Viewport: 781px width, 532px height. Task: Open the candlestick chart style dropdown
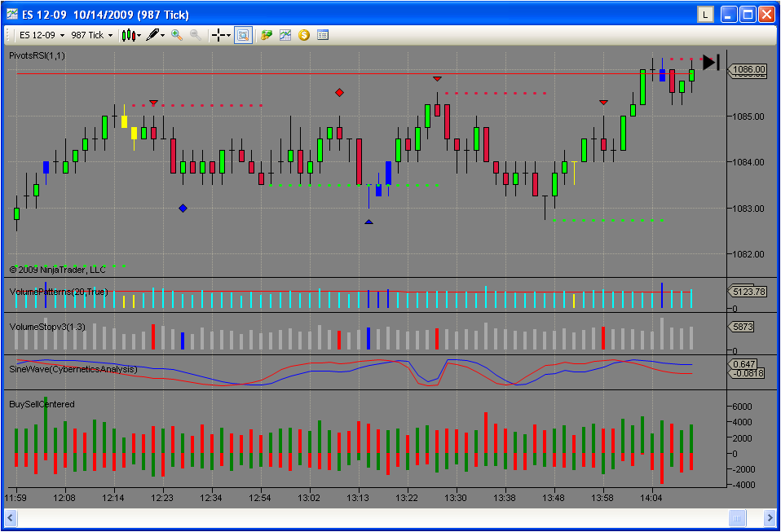click(131, 35)
